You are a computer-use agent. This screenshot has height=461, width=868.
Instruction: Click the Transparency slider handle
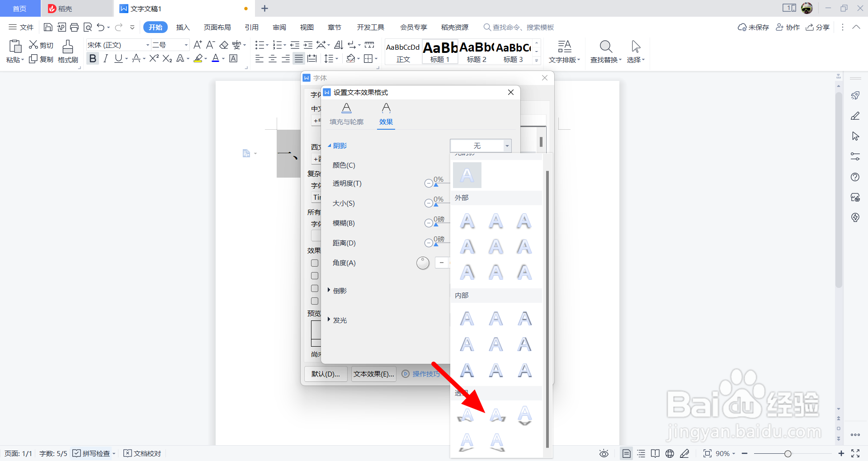point(436,185)
